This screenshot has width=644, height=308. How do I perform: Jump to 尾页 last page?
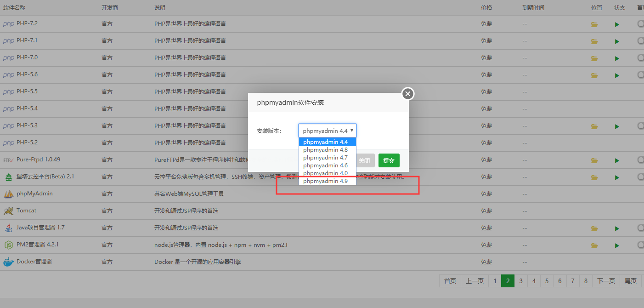631,281
